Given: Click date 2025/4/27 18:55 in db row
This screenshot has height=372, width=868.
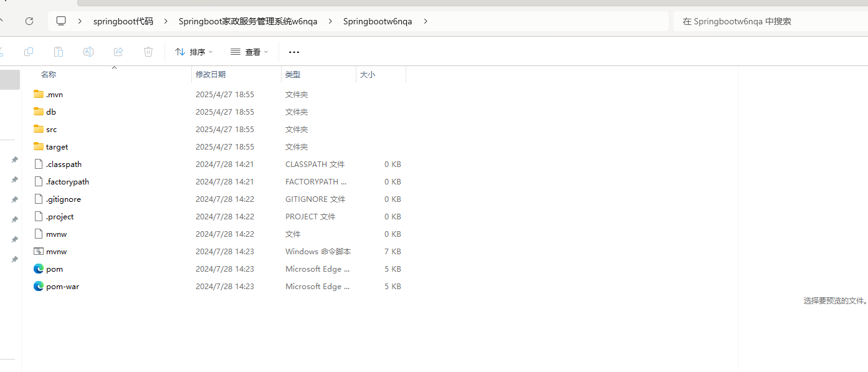Looking at the screenshot, I should pos(225,112).
